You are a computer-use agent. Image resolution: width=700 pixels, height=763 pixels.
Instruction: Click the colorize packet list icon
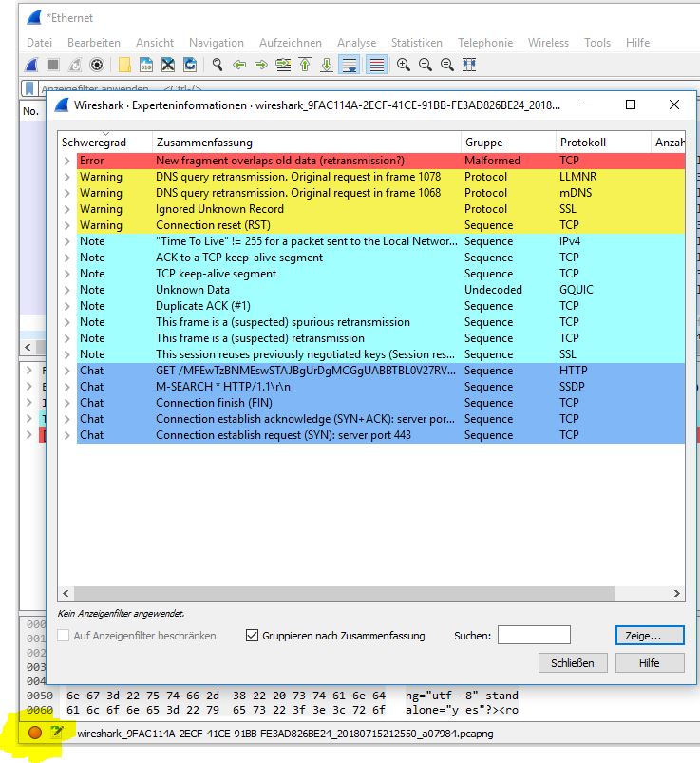pos(376,65)
